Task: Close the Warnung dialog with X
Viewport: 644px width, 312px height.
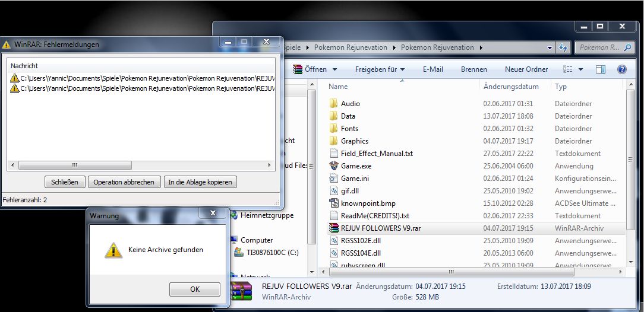Action: click(213, 213)
